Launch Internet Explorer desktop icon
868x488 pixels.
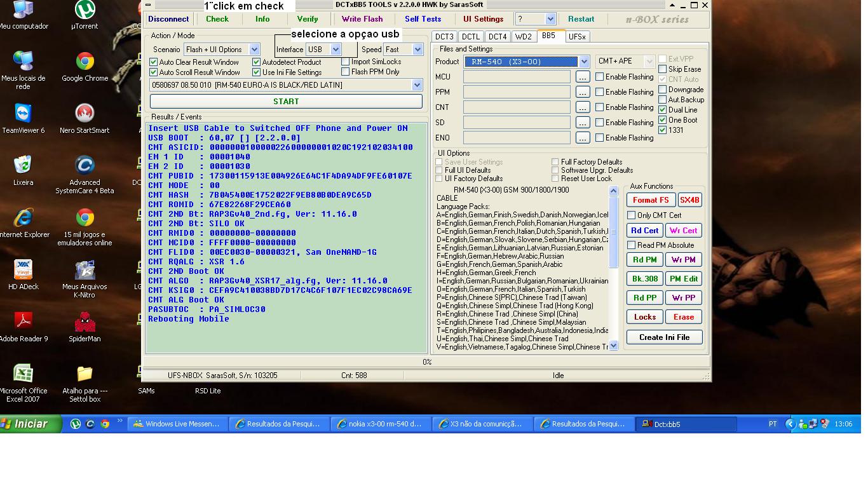click(x=24, y=222)
